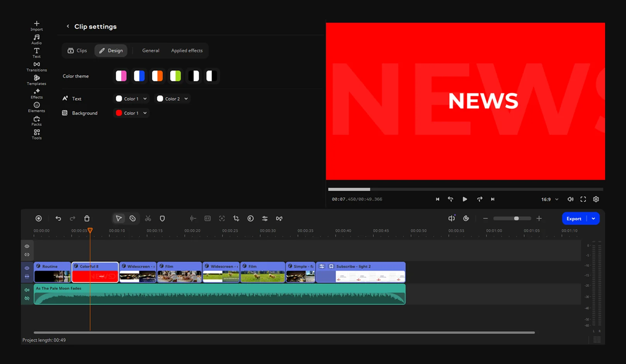
Task: Click the Export button
Action: point(574,218)
